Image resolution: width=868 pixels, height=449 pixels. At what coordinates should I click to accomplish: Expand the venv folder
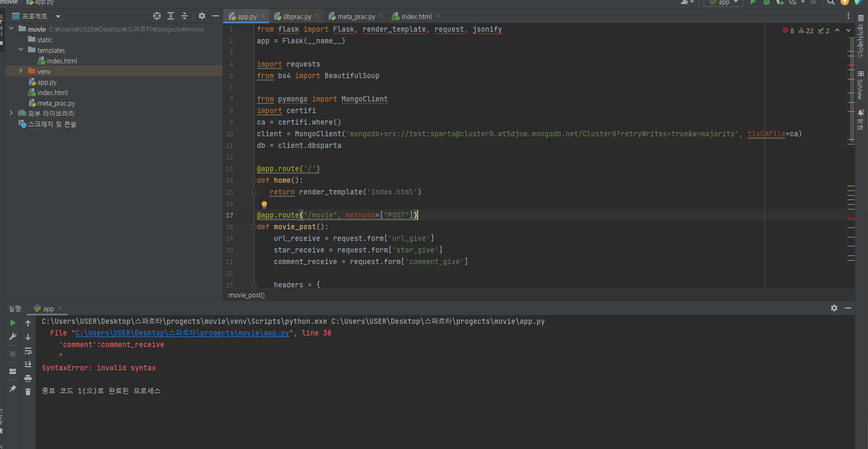21,71
